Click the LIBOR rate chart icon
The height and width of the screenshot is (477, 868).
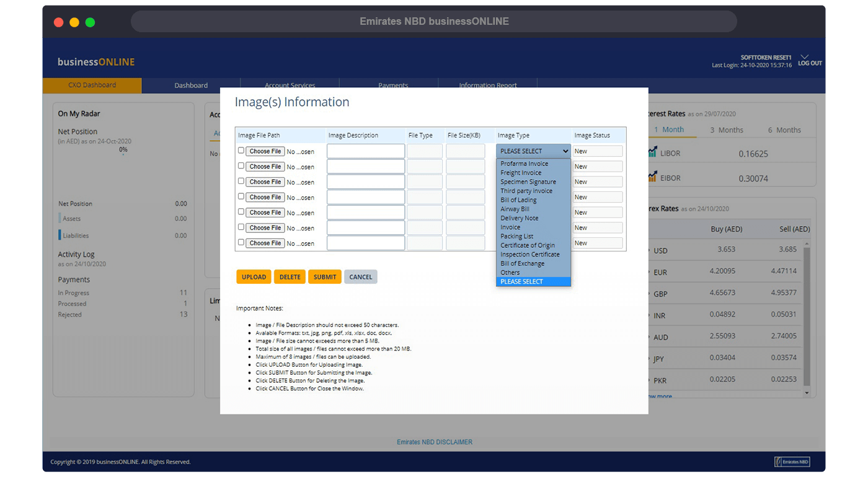[652, 152]
